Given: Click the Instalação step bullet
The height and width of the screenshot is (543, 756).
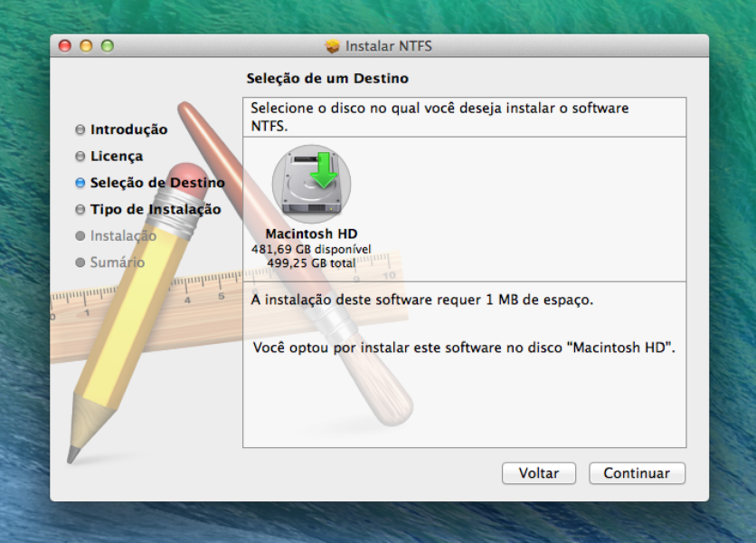Looking at the screenshot, I should click(80, 236).
